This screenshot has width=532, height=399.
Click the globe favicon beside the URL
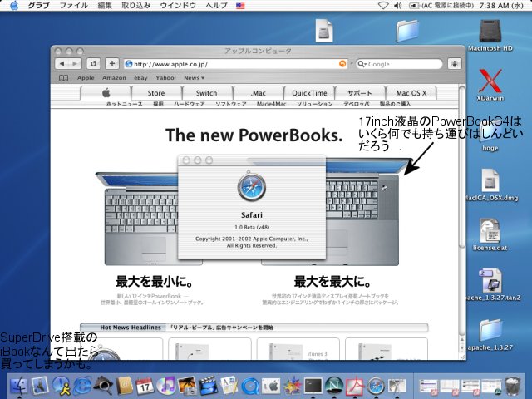tap(128, 64)
